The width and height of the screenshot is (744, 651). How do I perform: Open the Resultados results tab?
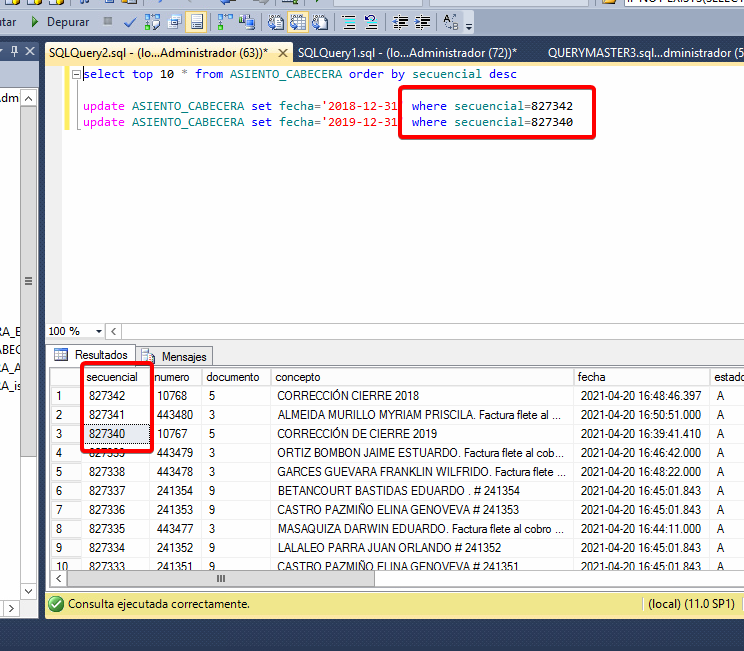(x=92, y=355)
